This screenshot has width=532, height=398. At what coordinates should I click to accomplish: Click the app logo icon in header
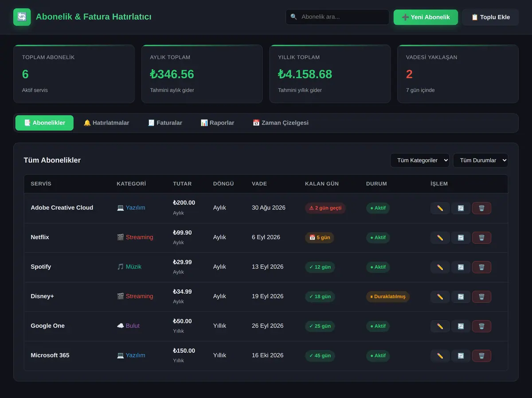pos(22,17)
